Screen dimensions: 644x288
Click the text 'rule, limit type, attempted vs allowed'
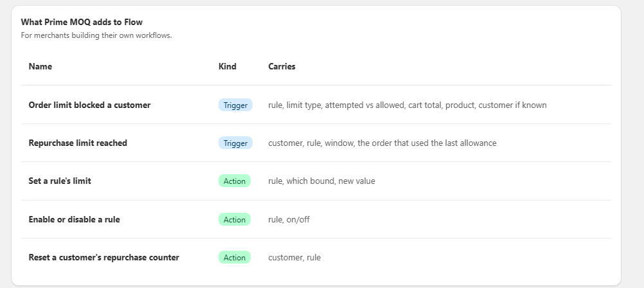[336, 105]
